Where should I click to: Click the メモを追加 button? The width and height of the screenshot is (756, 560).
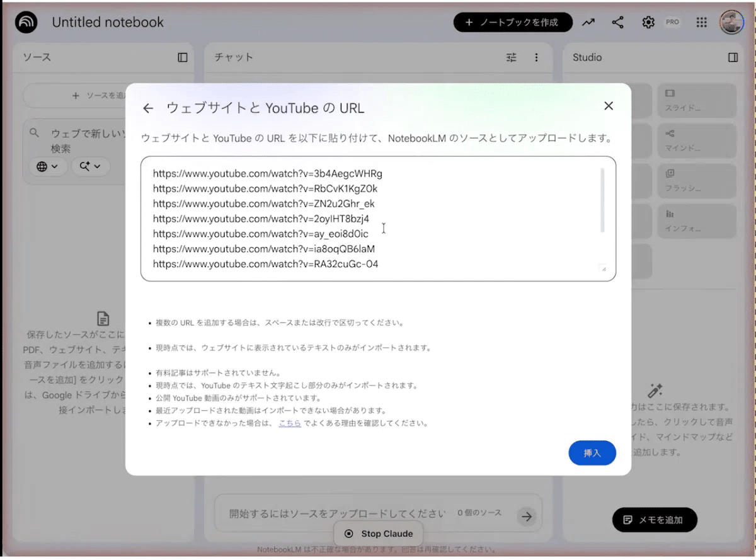[x=655, y=520]
